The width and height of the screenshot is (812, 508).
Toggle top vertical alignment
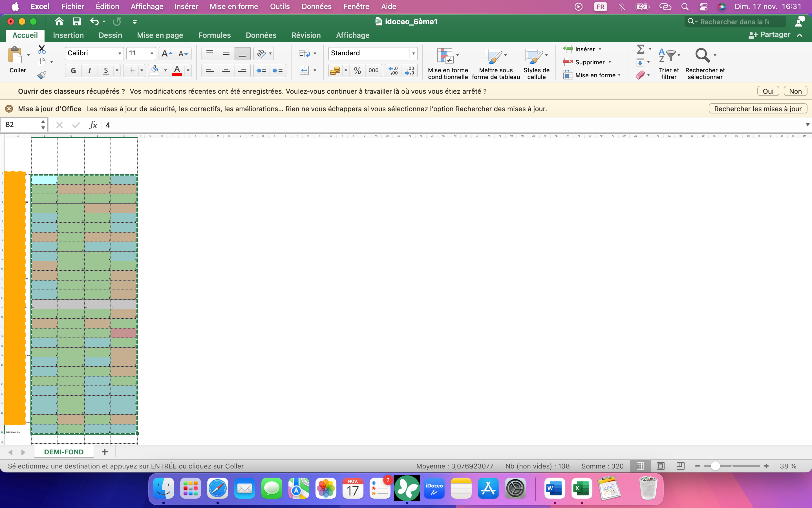[x=210, y=53]
